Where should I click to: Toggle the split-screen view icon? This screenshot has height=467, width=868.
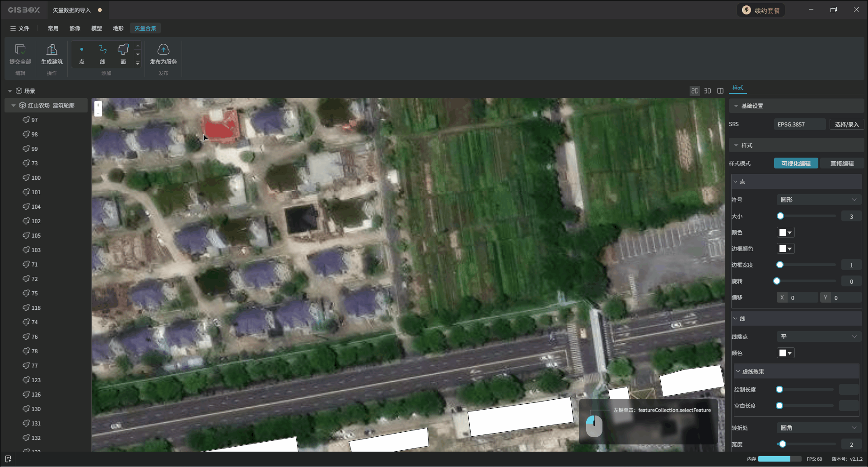pyautogui.click(x=720, y=91)
